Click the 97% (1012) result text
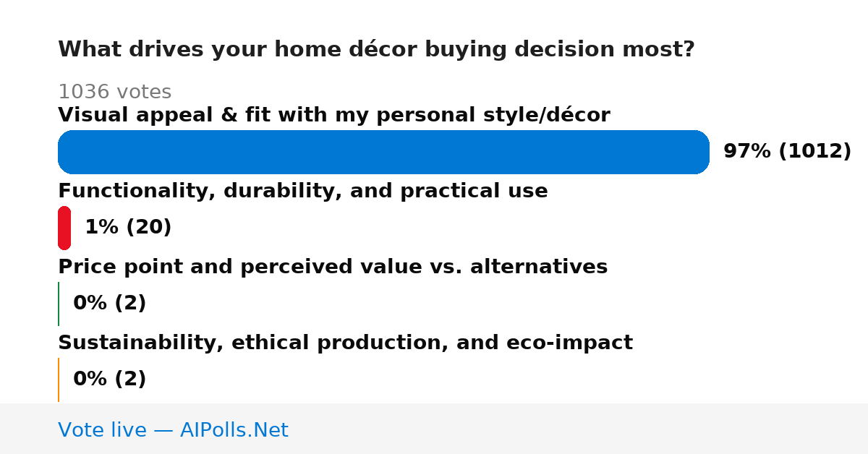 [x=787, y=152]
